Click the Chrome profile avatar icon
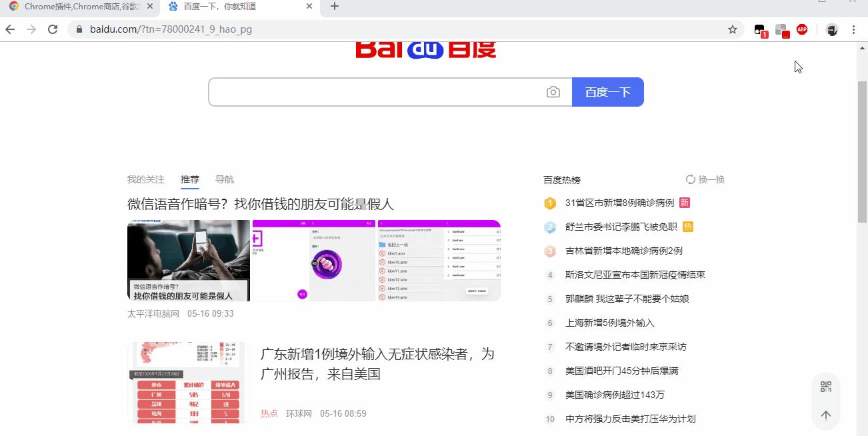 (831, 29)
